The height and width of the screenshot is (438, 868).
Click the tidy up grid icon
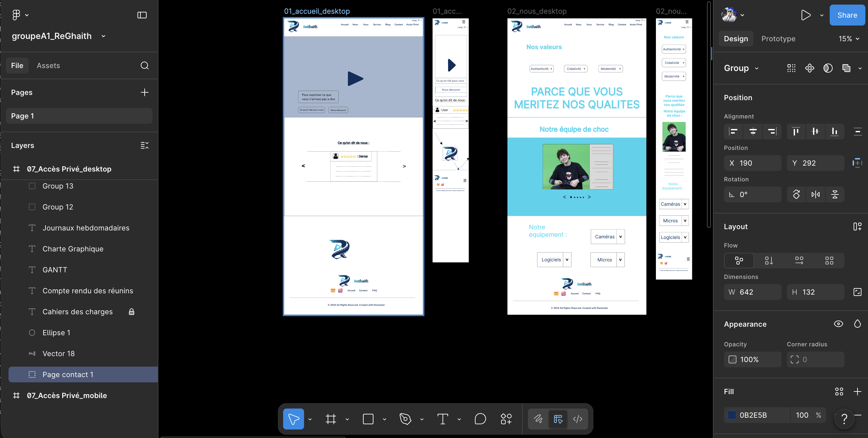point(791,68)
